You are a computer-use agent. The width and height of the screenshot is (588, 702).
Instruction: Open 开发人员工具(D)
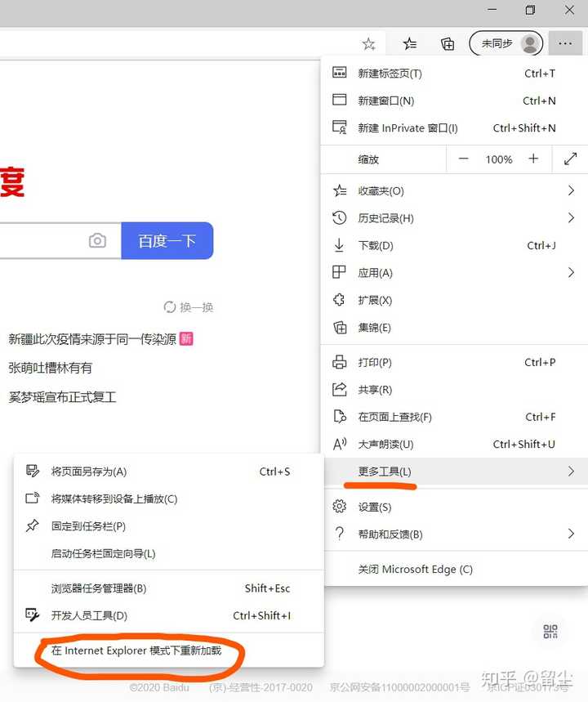[169, 615]
